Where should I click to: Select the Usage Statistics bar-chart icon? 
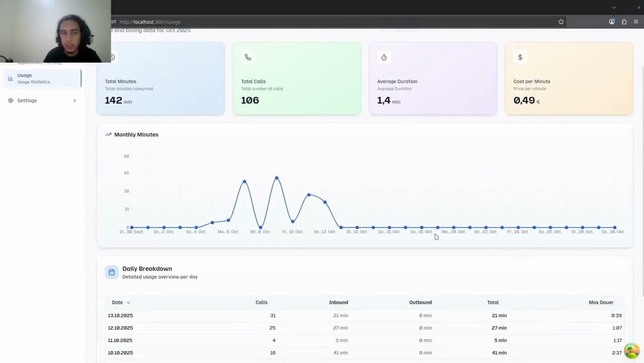click(11, 78)
